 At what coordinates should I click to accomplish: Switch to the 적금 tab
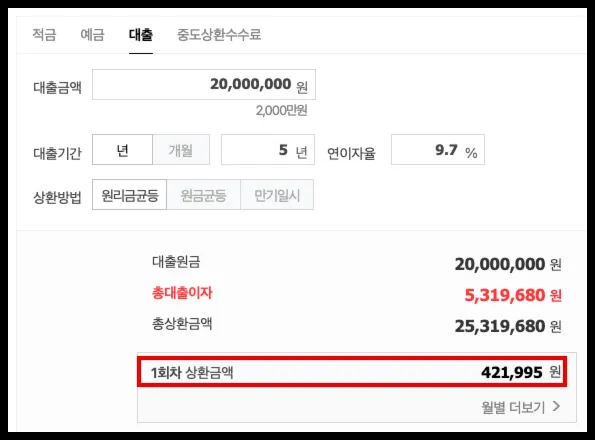tap(44, 35)
